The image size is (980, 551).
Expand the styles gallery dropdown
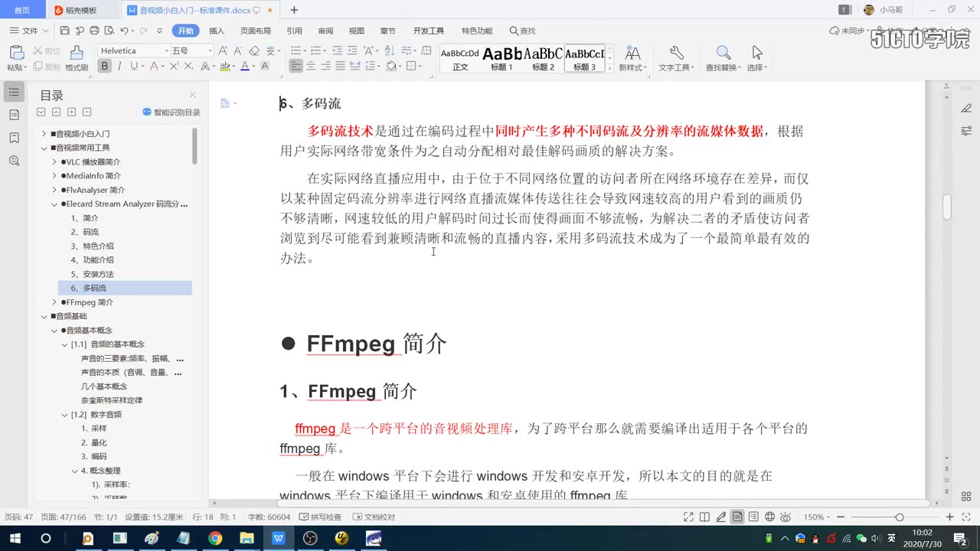(x=609, y=68)
